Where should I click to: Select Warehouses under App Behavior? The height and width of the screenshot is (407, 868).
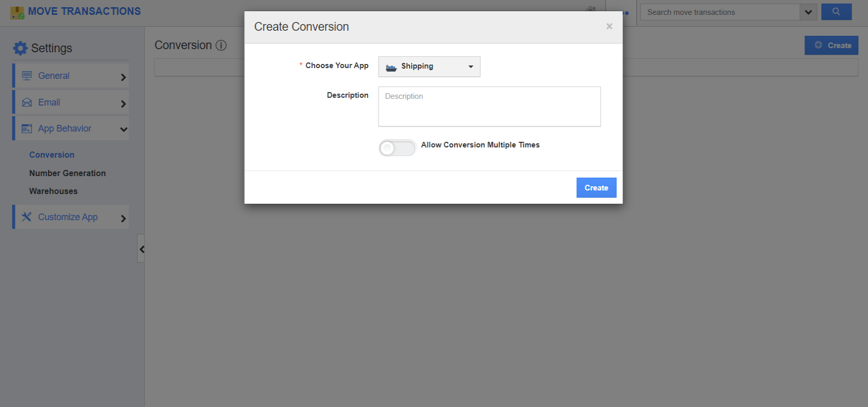pos(53,191)
